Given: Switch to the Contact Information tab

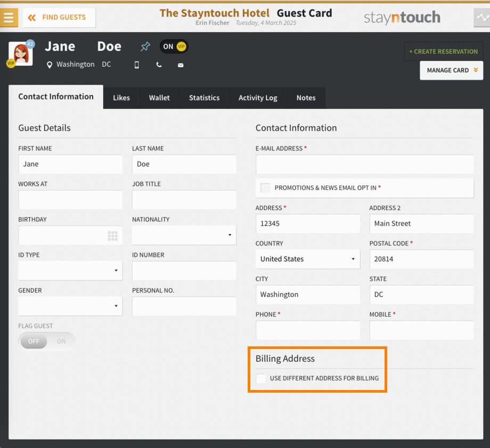Looking at the screenshot, I should coord(56,97).
